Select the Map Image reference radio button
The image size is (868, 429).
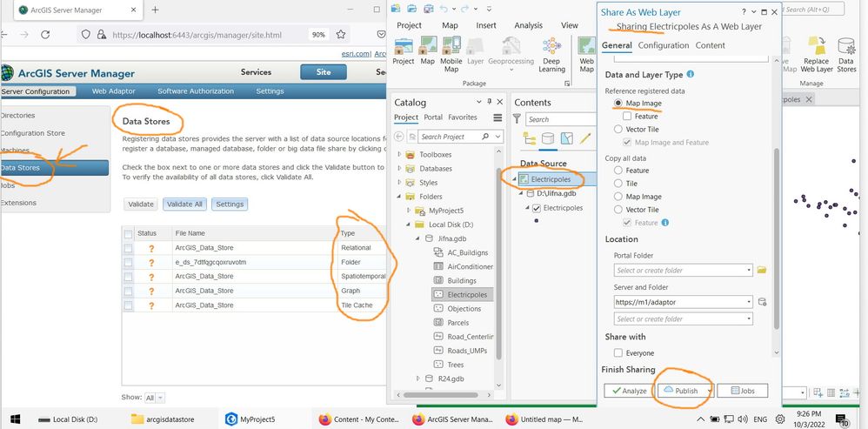(618, 103)
